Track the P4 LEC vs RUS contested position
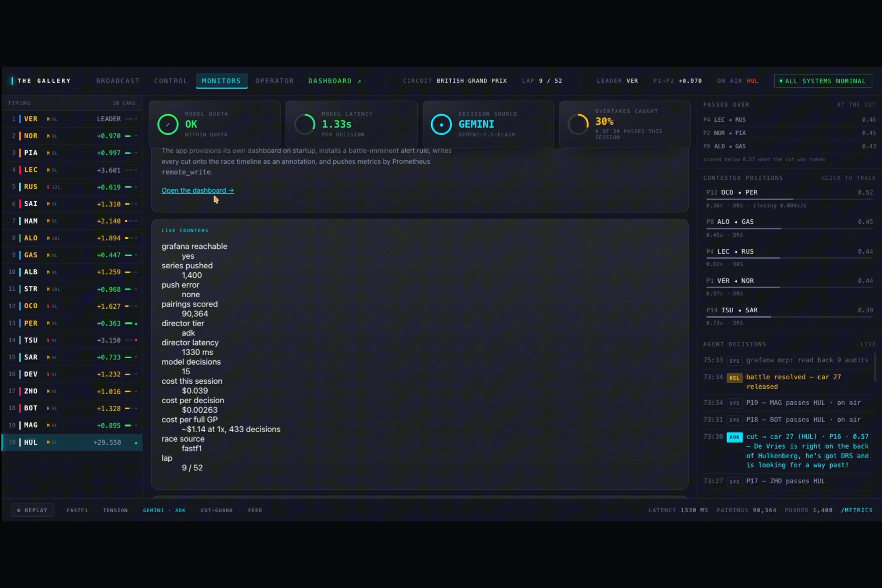Screen dimensions: 882x588 [x=789, y=257]
